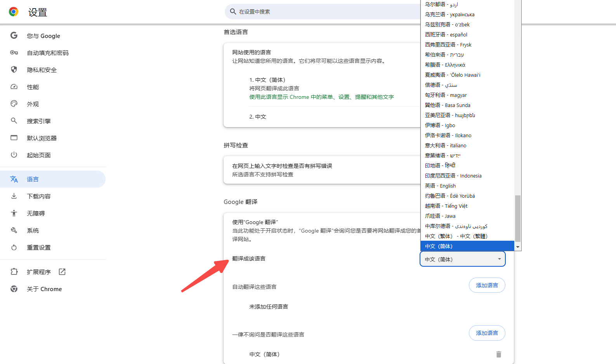Click the Chrome logo icon
Image resolution: width=616 pixels, height=364 pixels.
14,12
